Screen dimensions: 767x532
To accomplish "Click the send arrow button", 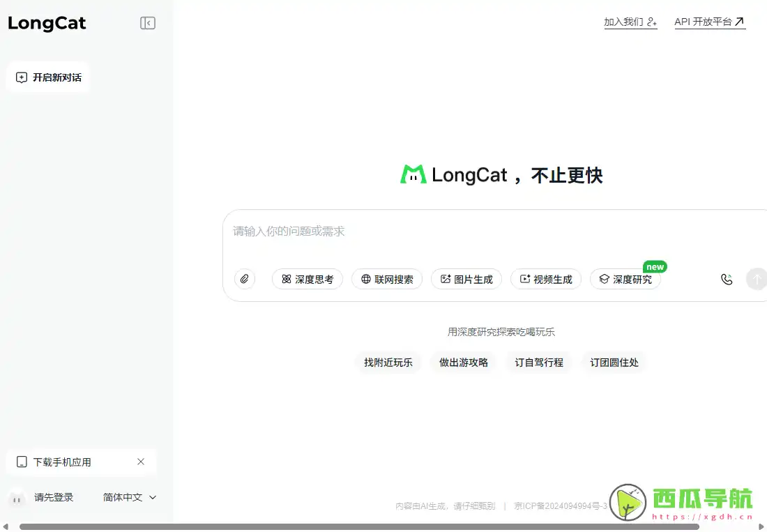I will point(757,279).
